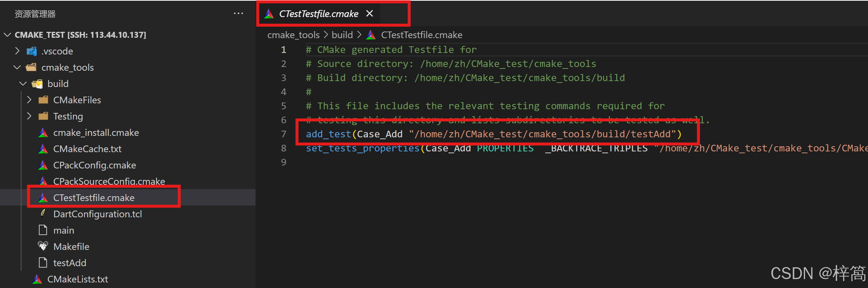The width and height of the screenshot is (868, 288).
Task: Click line number 9 in the gutter
Action: coord(284,162)
